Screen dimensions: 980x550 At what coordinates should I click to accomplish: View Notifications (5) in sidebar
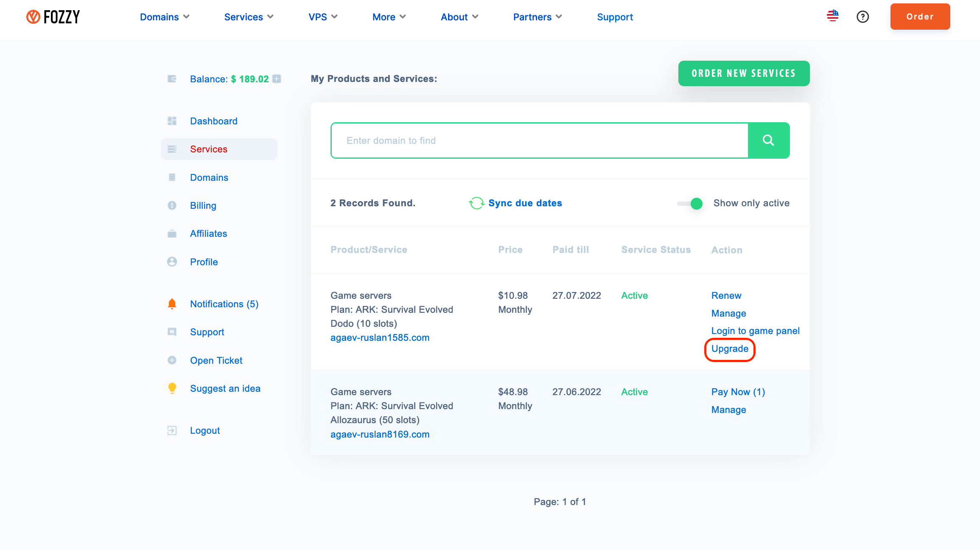coord(224,304)
